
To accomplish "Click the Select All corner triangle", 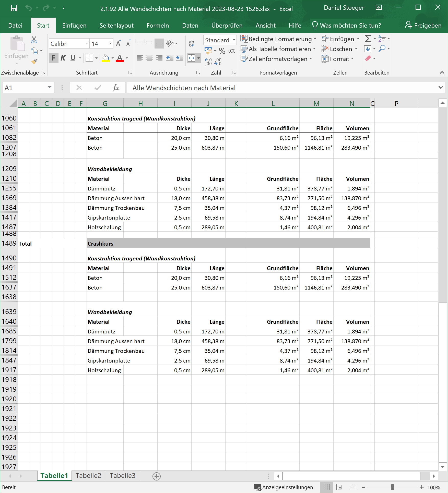I will [x=13, y=103].
